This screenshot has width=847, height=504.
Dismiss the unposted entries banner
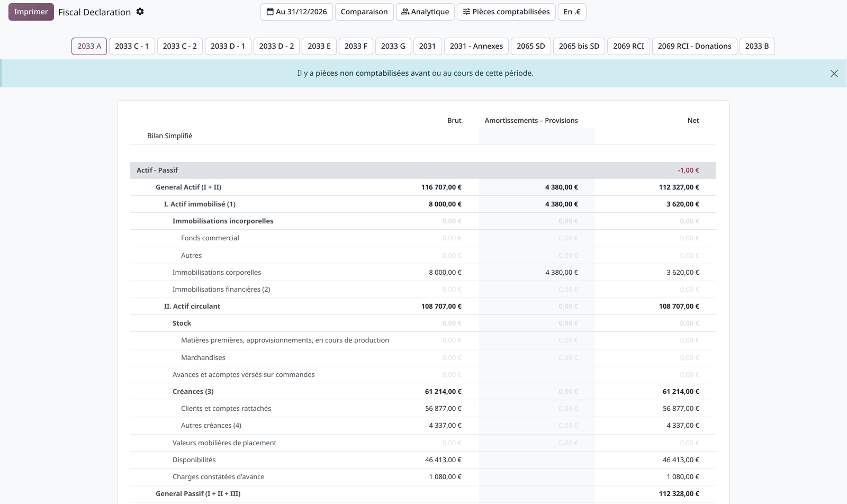click(834, 74)
